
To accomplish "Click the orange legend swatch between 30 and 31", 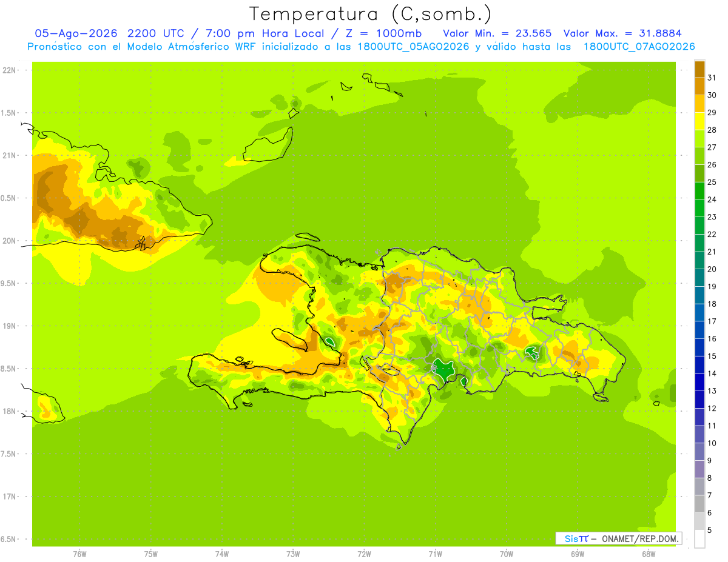I will (699, 86).
